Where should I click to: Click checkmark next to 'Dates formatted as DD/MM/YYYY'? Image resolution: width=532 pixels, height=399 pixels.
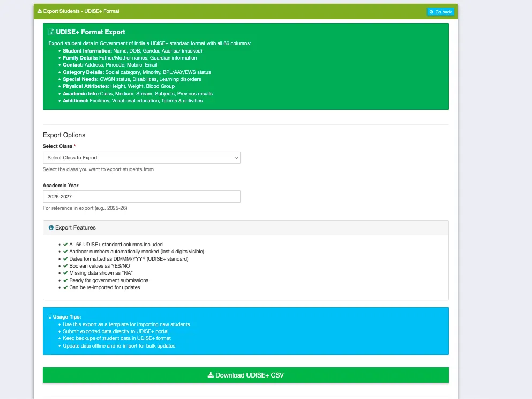click(65, 258)
